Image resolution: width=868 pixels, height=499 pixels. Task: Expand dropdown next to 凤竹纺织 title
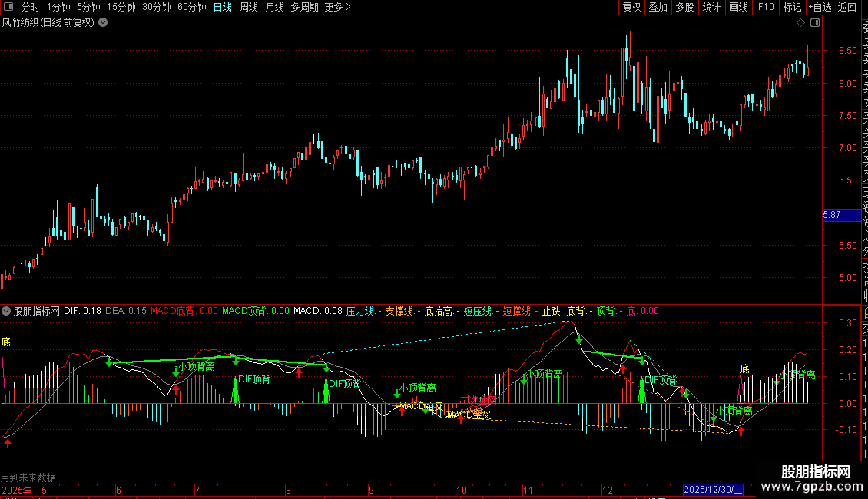coord(103,23)
